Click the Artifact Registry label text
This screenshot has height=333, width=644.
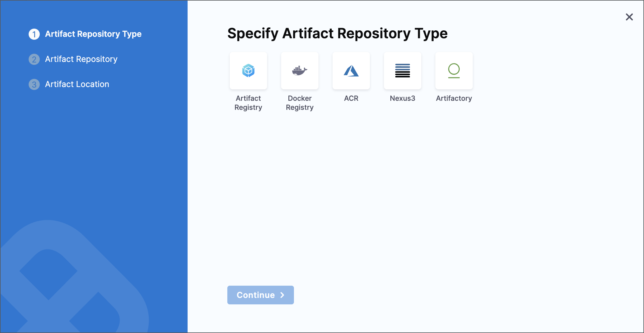[x=248, y=103]
